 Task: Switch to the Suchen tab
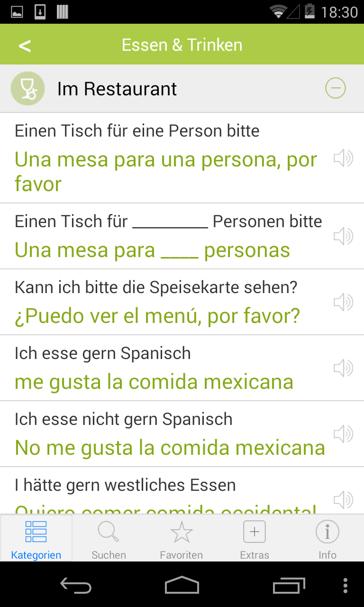[x=109, y=538]
